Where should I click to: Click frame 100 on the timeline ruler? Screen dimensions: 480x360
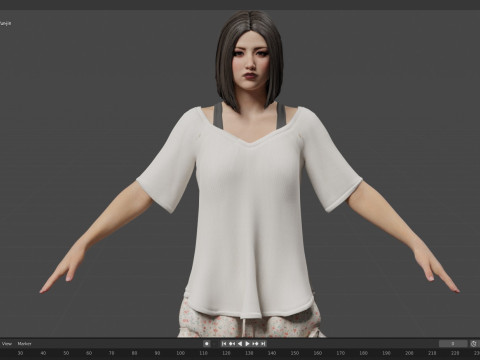[x=180, y=353]
